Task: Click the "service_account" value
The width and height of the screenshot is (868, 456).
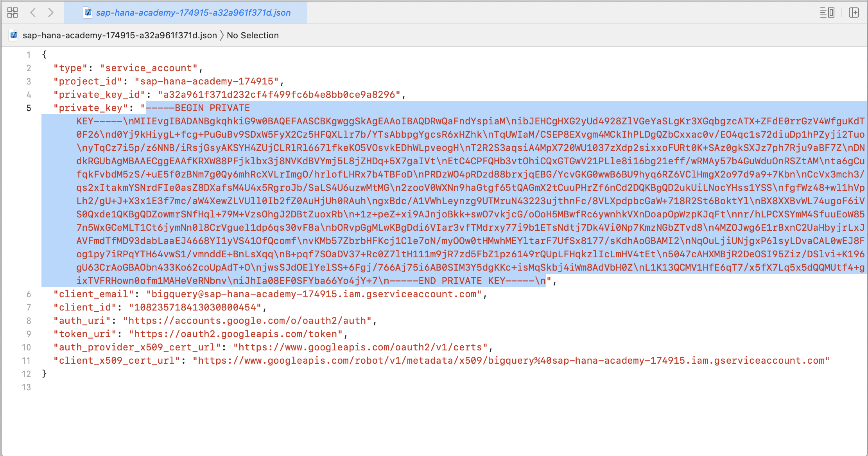Action: coord(149,68)
